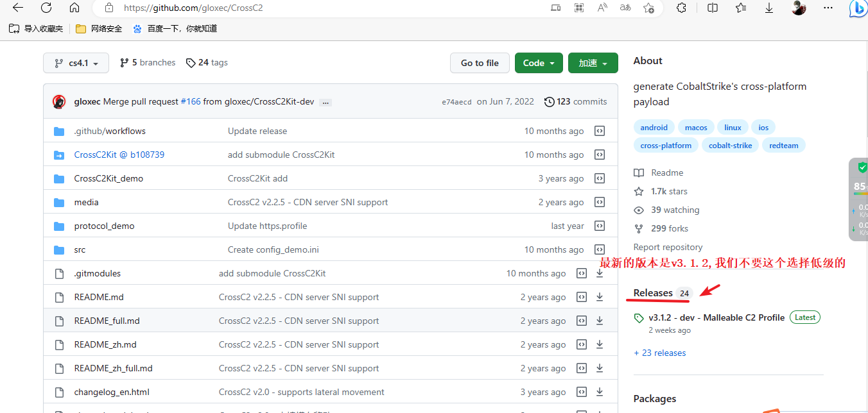Open QR code icon in address bar
Image resolution: width=868 pixels, height=413 pixels.
pyautogui.click(x=579, y=8)
